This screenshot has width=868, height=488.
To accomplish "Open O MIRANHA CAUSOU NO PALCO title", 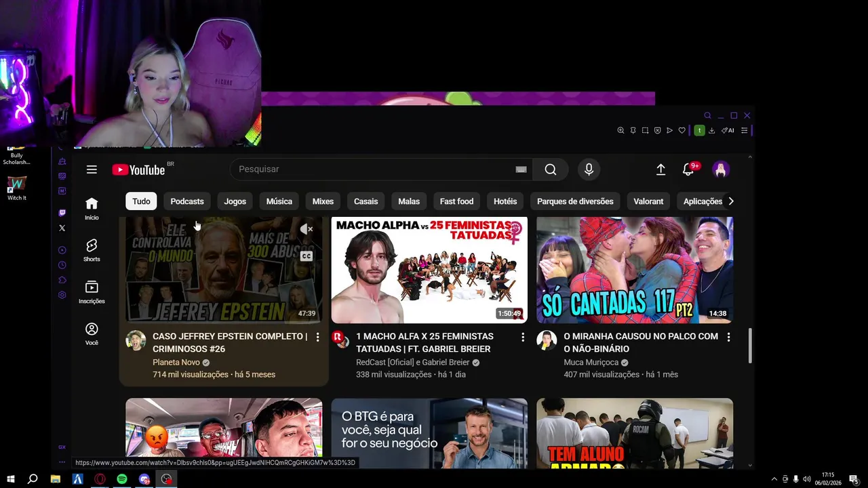I will 641,342.
